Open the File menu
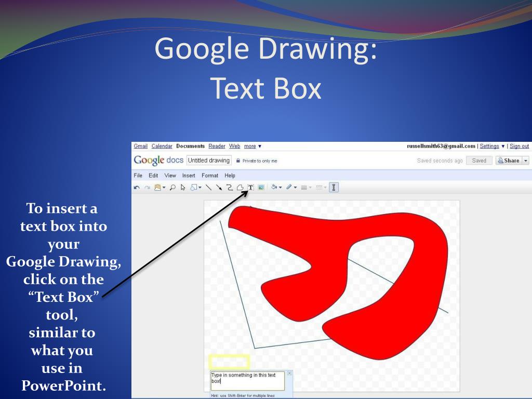Viewport: 532px width, 399px height. click(x=138, y=176)
